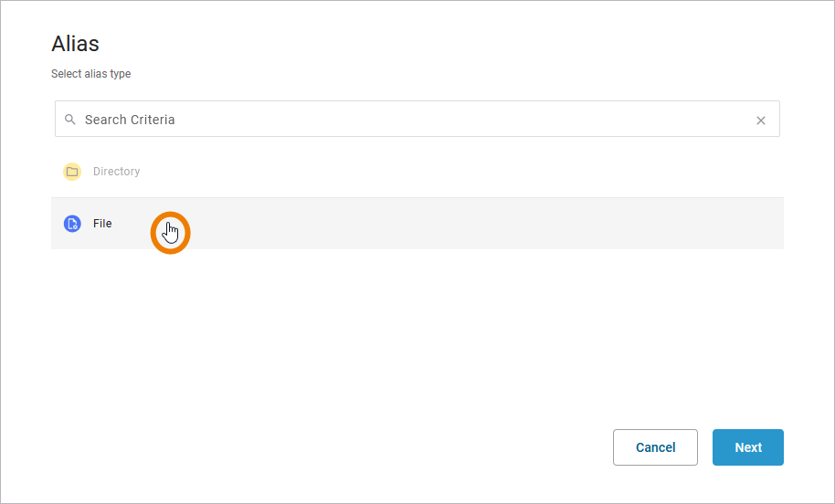Click the blue File document icon
This screenshot has height=504, width=835.
pyautogui.click(x=72, y=224)
